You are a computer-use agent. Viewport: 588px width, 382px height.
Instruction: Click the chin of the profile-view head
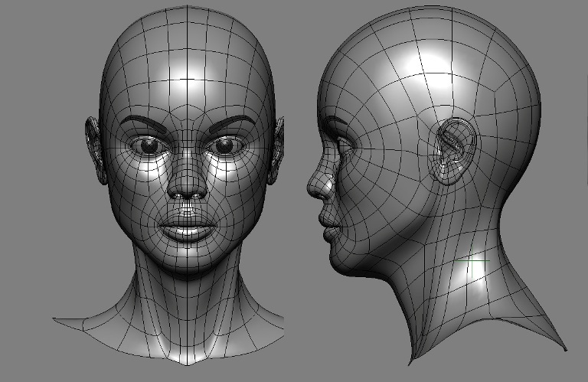point(338,255)
